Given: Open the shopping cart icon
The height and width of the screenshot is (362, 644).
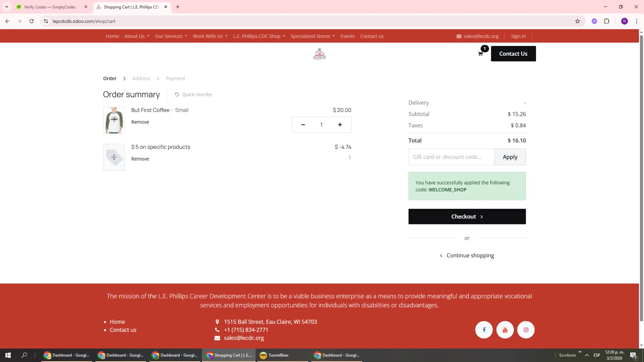Looking at the screenshot, I should pyautogui.click(x=480, y=54).
